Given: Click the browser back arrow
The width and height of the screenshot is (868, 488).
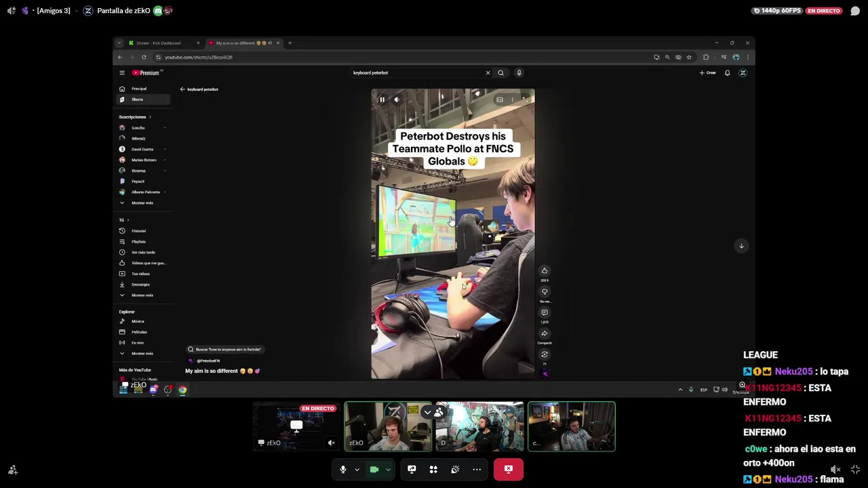Looking at the screenshot, I should [x=120, y=57].
